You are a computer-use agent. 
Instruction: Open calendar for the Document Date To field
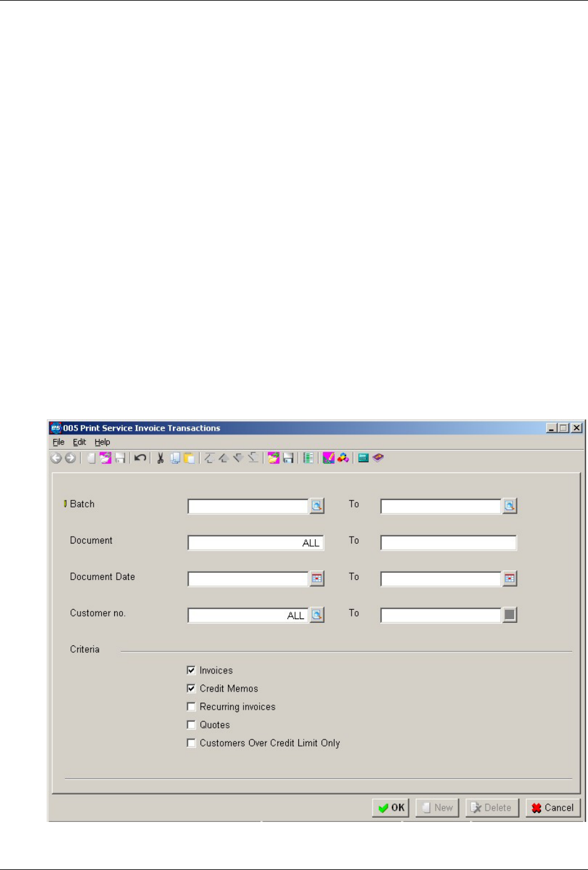coord(510,579)
